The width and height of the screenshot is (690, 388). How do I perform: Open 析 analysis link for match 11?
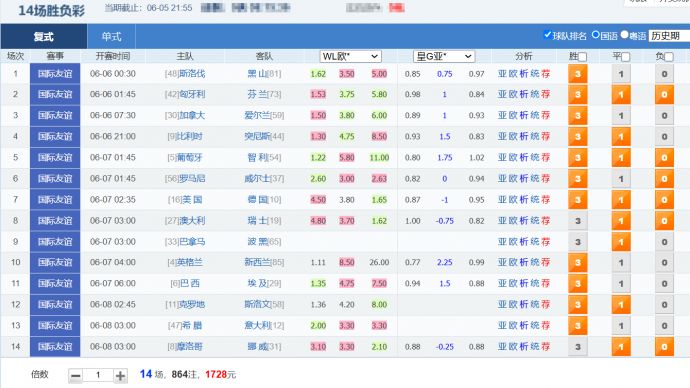[x=524, y=284]
